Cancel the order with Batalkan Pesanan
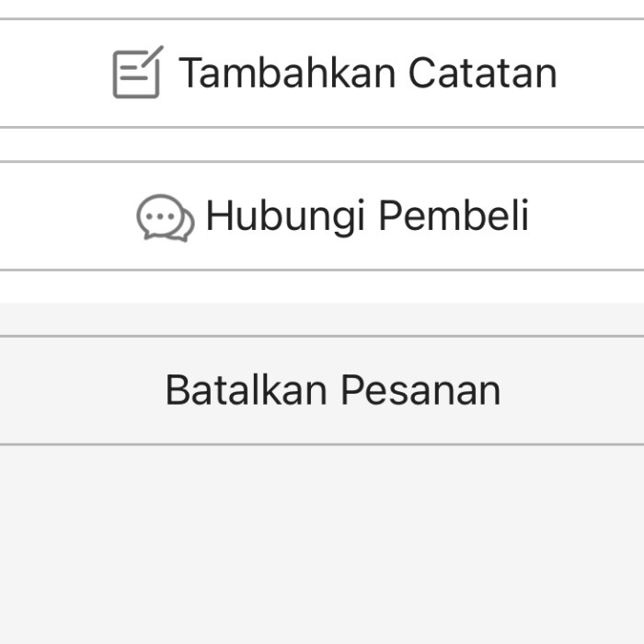Image resolution: width=644 pixels, height=644 pixels. coord(332,390)
